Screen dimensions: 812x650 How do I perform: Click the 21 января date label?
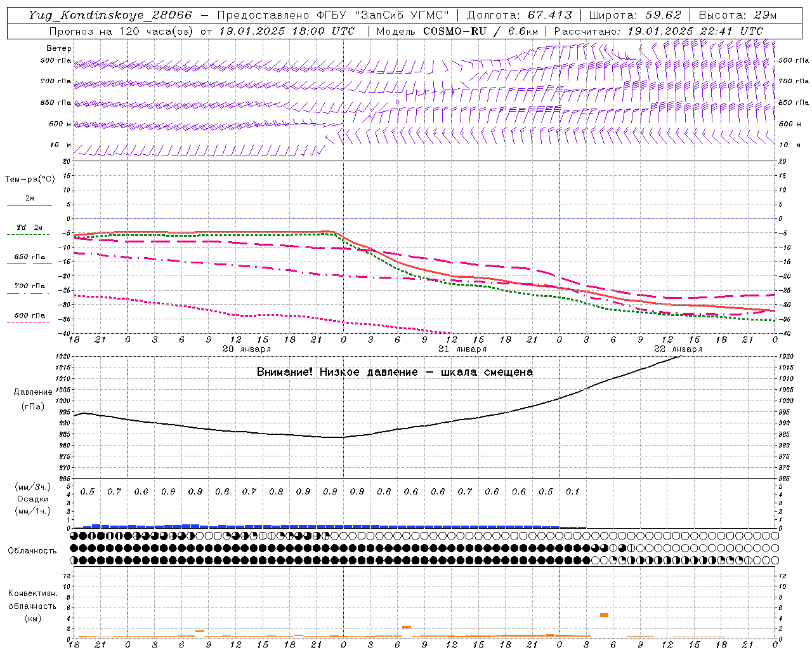coord(462,349)
